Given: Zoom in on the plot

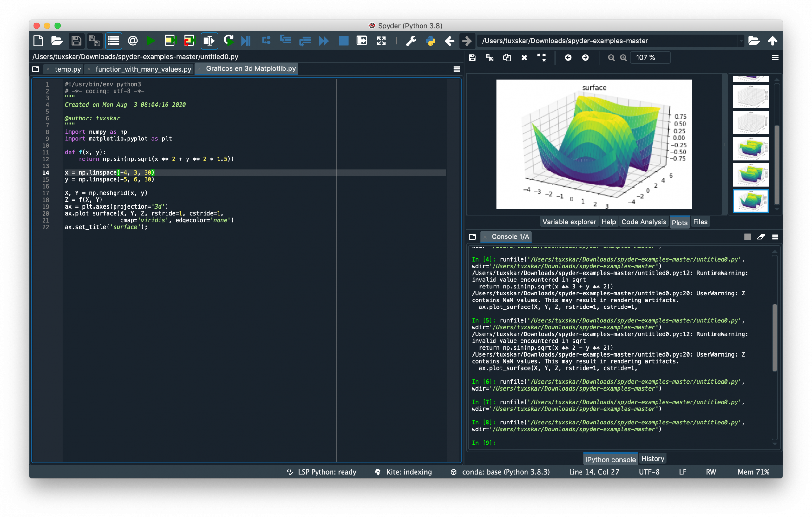Looking at the screenshot, I should (623, 58).
